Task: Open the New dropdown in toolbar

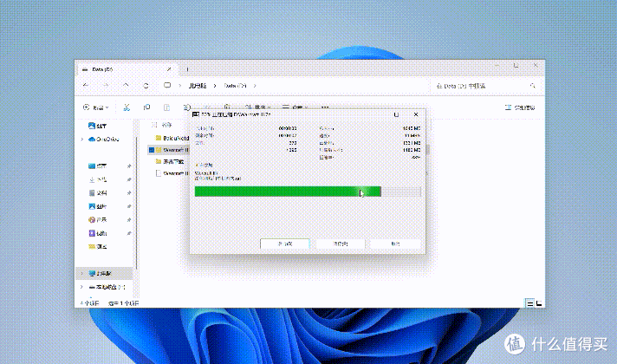Action: point(96,107)
